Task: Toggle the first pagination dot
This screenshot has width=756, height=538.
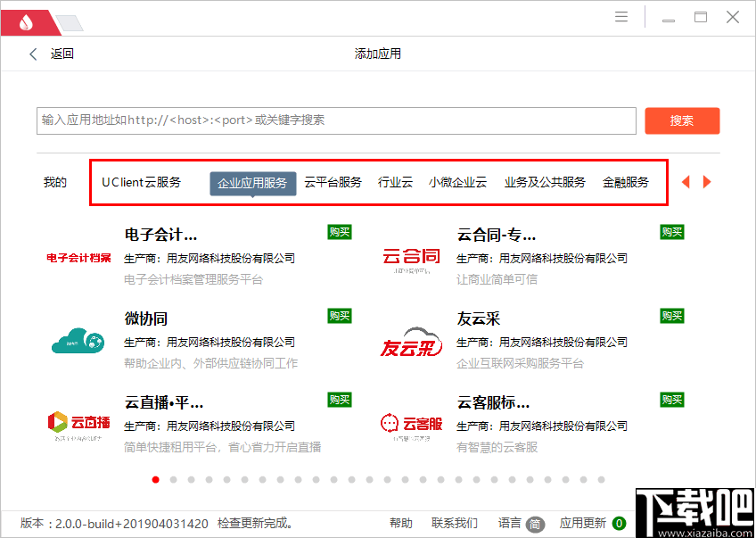Action: click(x=155, y=479)
